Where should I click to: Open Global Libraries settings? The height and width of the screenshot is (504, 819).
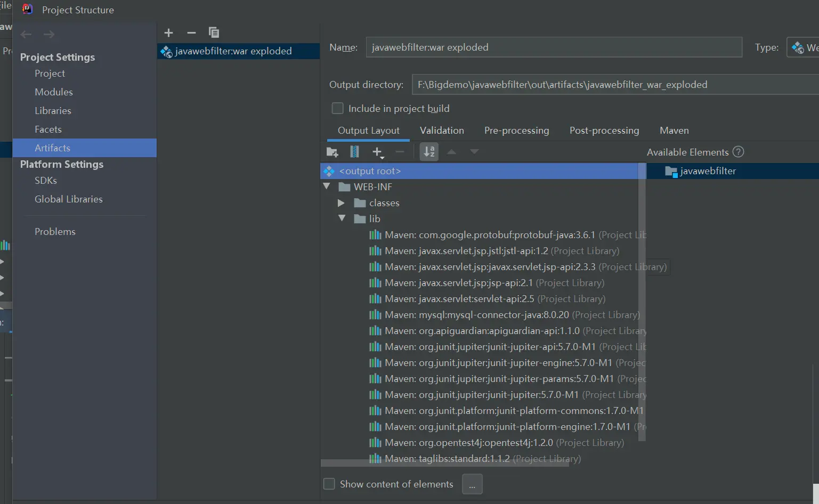tap(85, 199)
